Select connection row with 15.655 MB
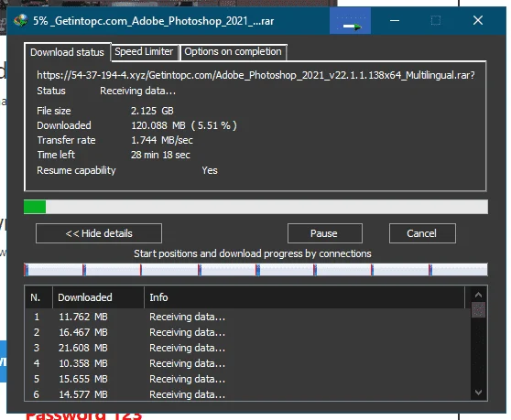This screenshot has width=511, height=420. [x=248, y=379]
